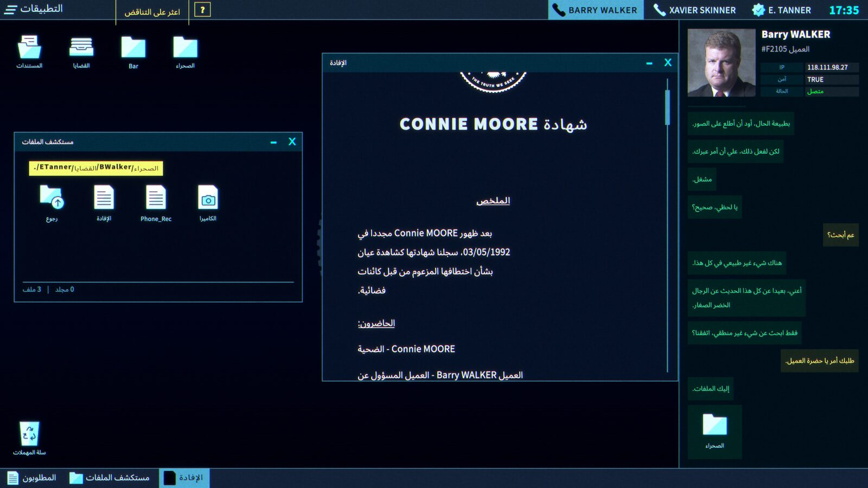The height and width of the screenshot is (488, 868).
Task: Open the القضايا cases drawer icon
Action: pos(81,52)
